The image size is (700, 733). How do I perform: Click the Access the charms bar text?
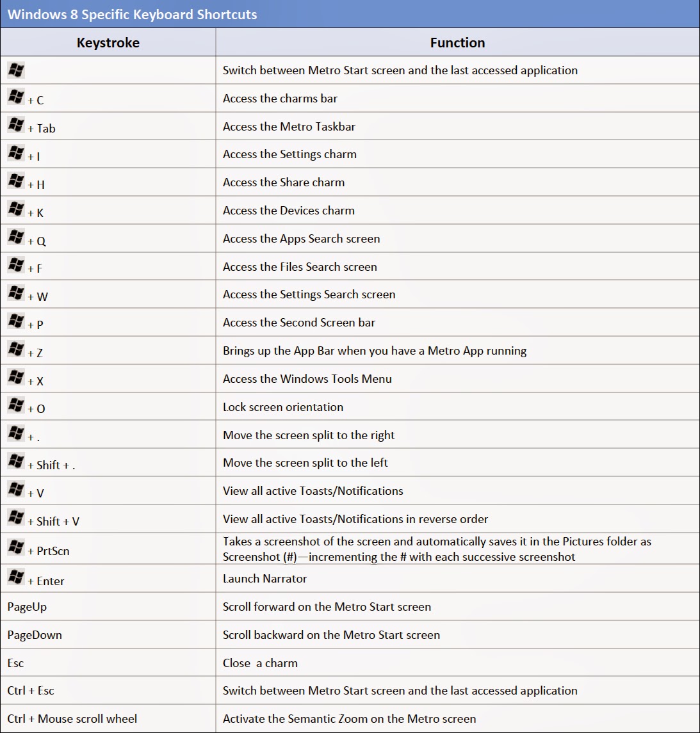[x=280, y=99]
